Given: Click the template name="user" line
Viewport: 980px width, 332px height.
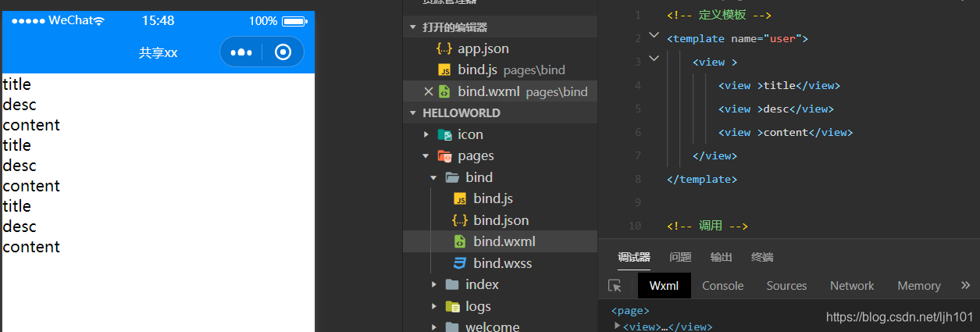Looking at the screenshot, I should (737, 38).
